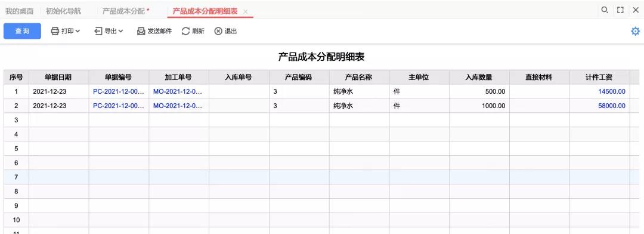Open the settings gear icon

point(635,31)
